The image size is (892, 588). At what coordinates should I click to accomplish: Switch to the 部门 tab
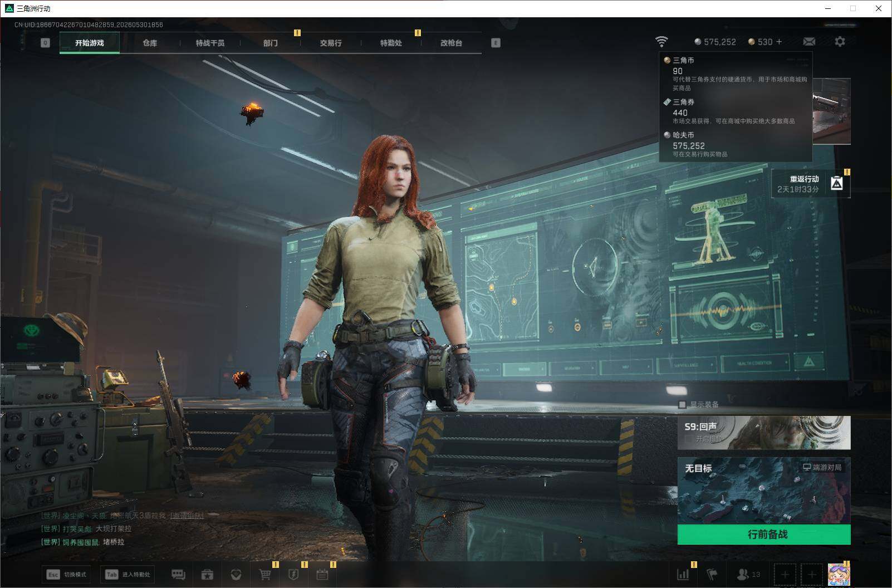(270, 43)
